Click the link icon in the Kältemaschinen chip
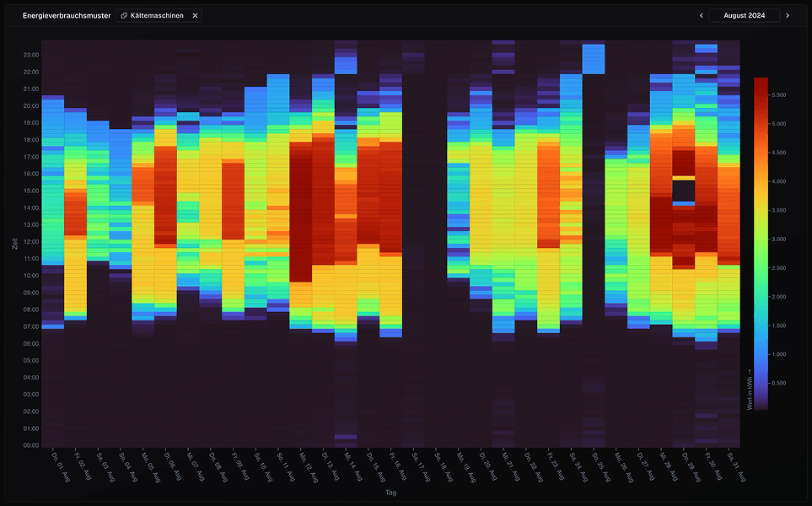The height and width of the screenshot is (506, 812). click(x=124, y=15)
